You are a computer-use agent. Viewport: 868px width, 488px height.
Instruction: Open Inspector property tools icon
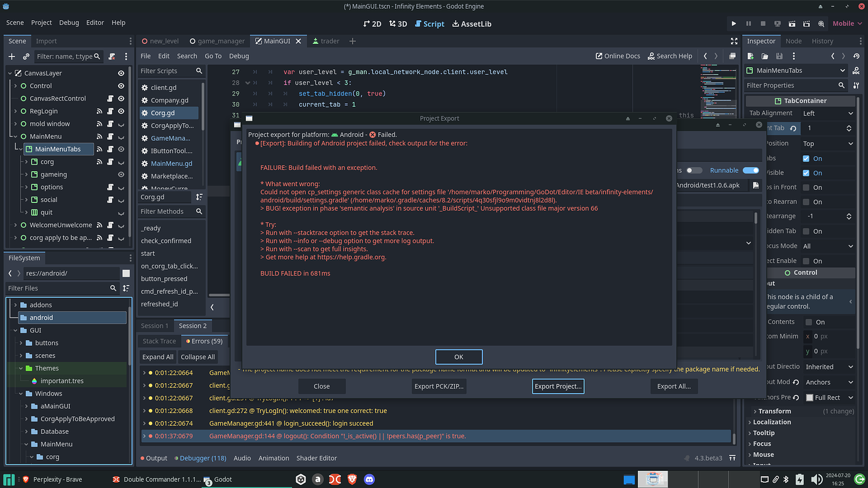[856, 86]
